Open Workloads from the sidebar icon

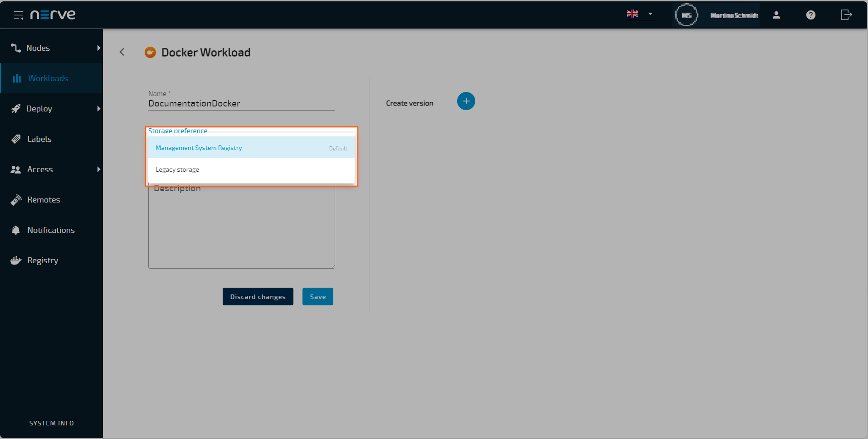pos(16,78)
